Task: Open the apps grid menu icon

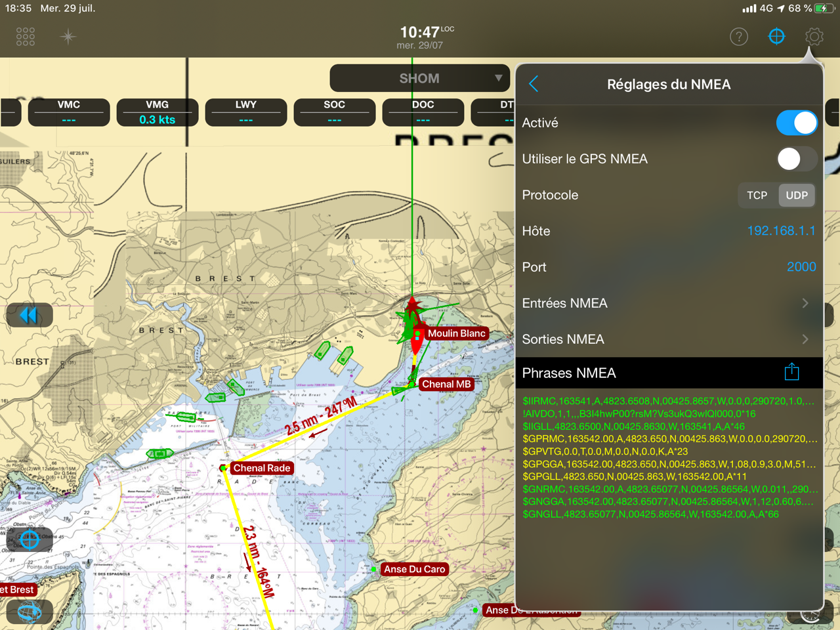Action: (x=26, y=37)
